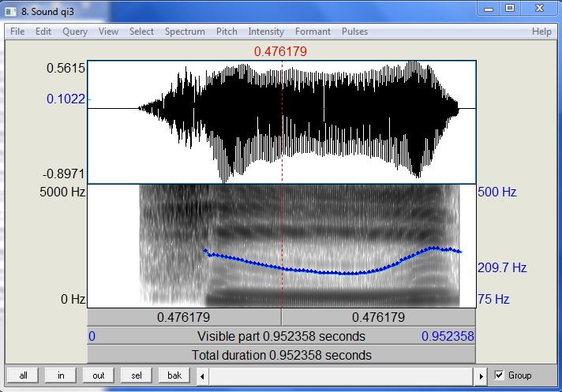Click the 'all' zoom button

pyautogui.click(x=23, y=375)
